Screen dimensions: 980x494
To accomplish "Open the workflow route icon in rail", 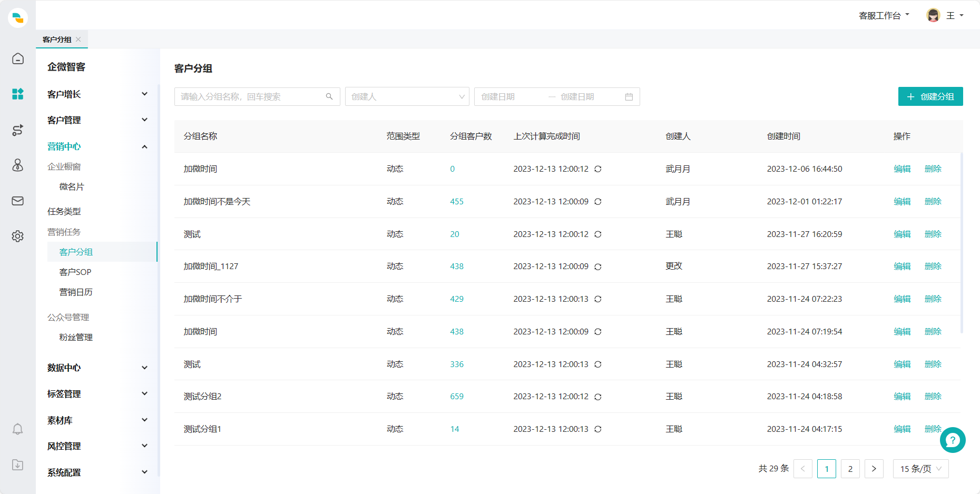I will [x=18, y=130].
